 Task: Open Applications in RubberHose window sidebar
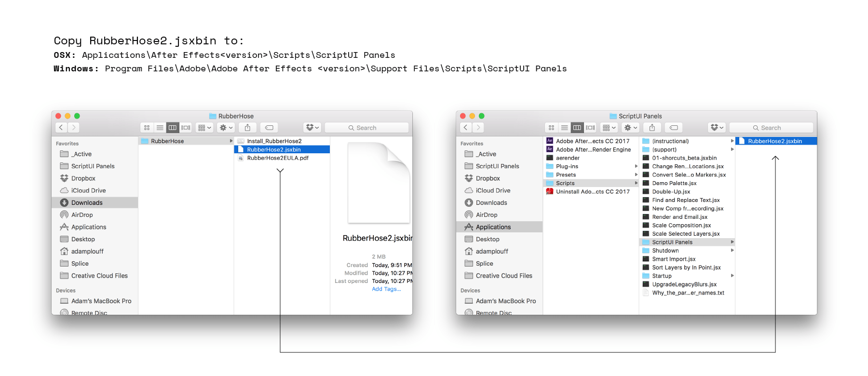click(95, 227)
